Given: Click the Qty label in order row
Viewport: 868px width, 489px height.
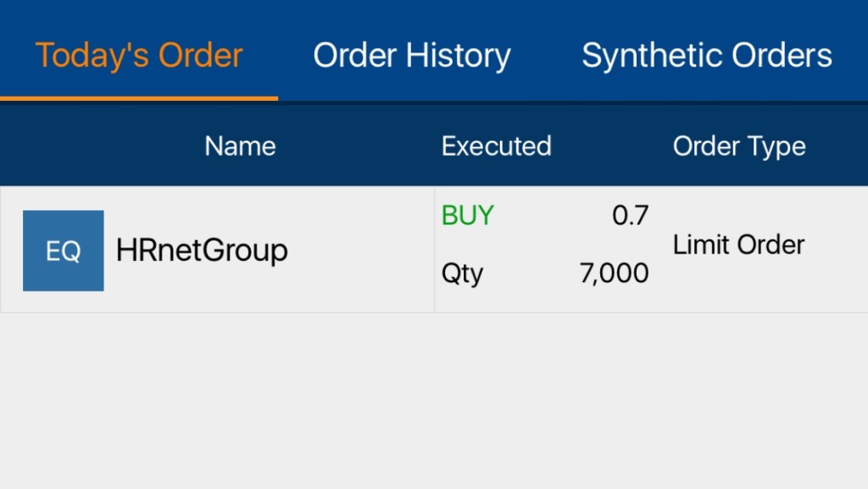Looking at the screenshot, I should [x=462, y=274].
